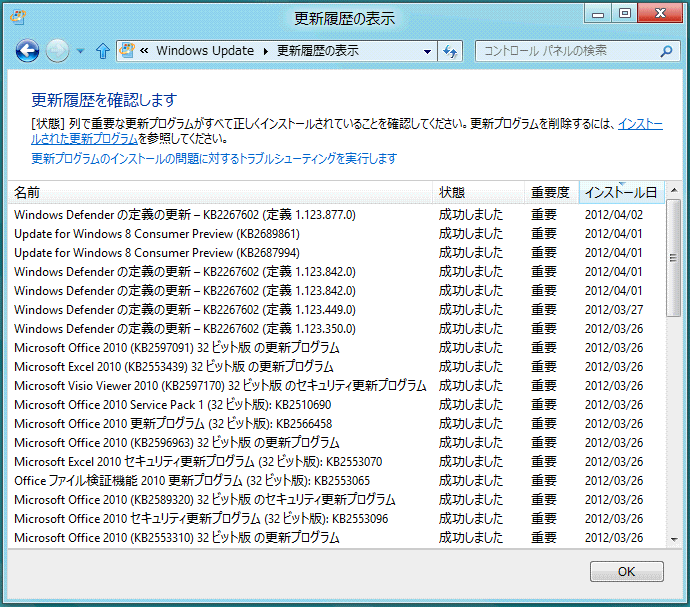Click the refresh button next to address bar

(450, 51)
